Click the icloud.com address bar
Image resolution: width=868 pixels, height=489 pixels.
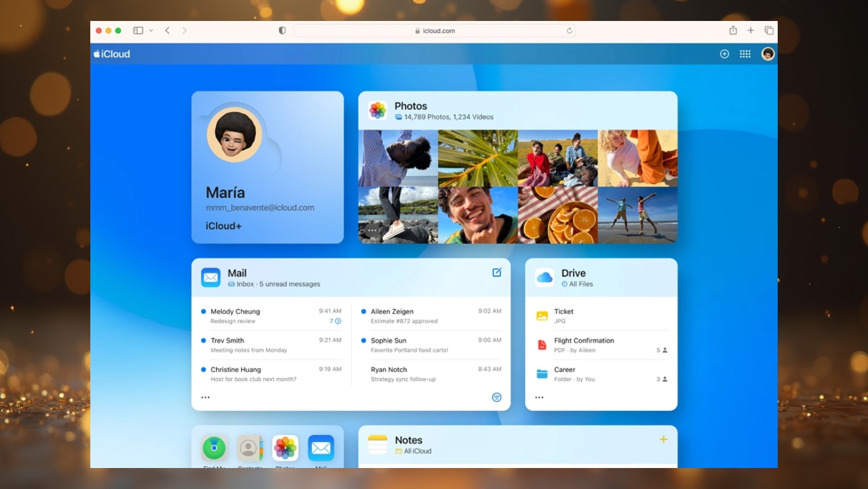(434, 31)
